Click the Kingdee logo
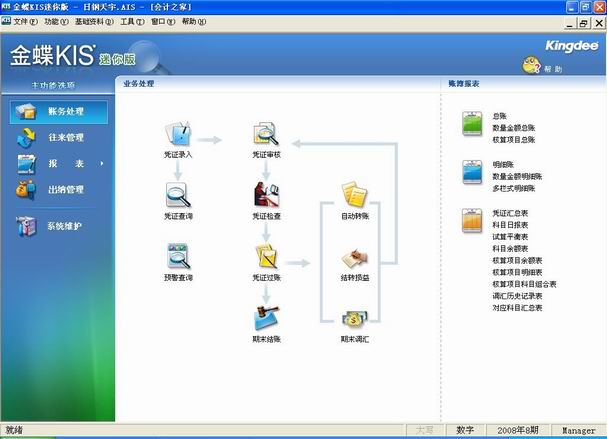607x439 pixels. [572, 46]
